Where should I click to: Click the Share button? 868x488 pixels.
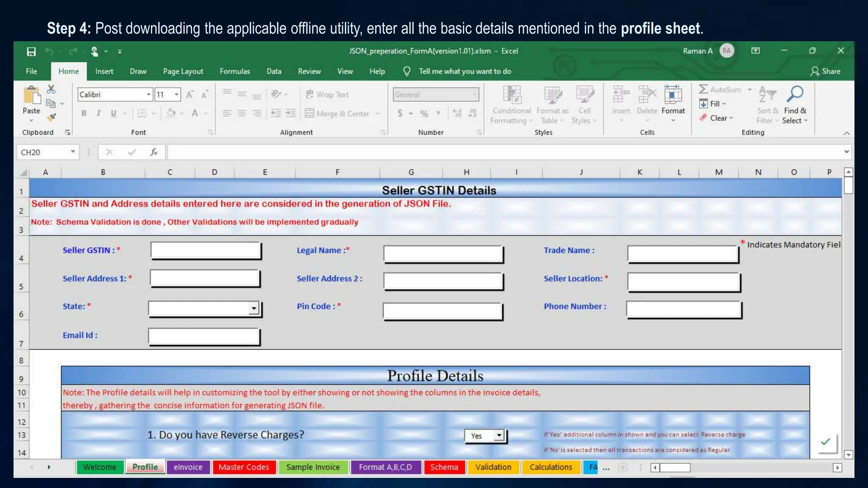(x=826, y=71)
